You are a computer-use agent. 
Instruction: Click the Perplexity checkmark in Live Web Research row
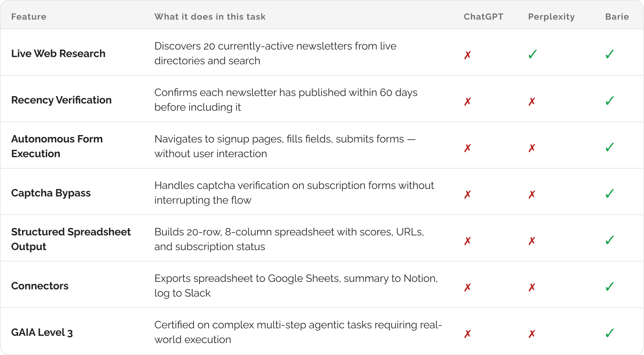[x=532, y=55]
